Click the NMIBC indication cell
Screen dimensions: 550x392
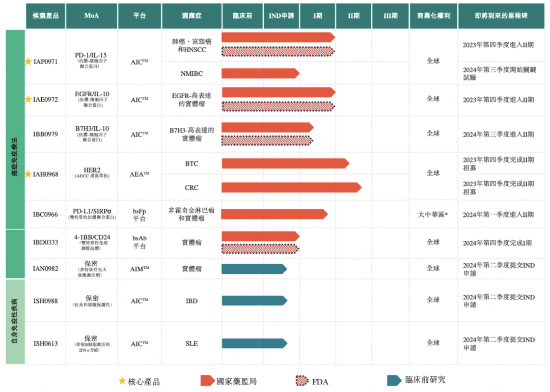click(x=191, y=74)
